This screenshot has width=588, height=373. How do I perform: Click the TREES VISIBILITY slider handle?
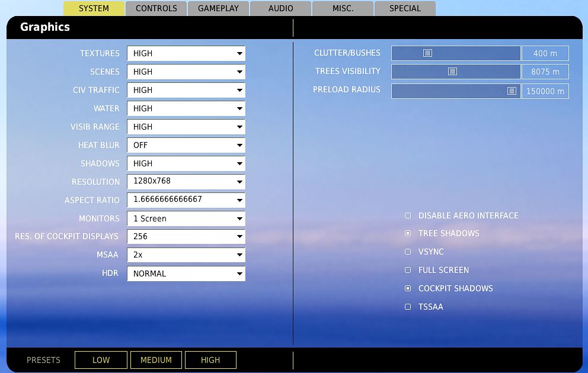tap(453, 71)
